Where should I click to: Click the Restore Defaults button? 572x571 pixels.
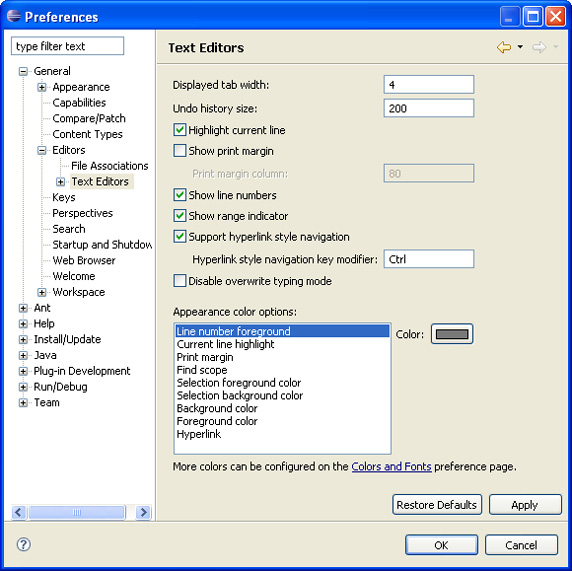point(437,505)
